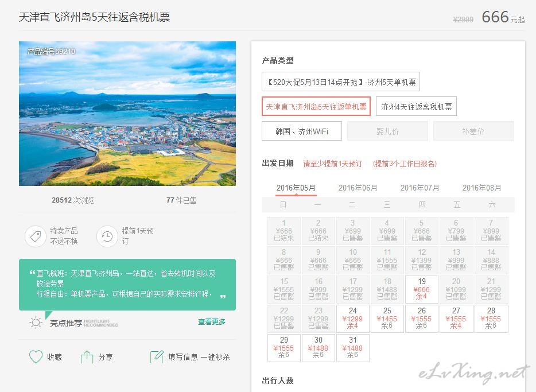
Task: Click the share upload icon
Action: coord(87,357)
